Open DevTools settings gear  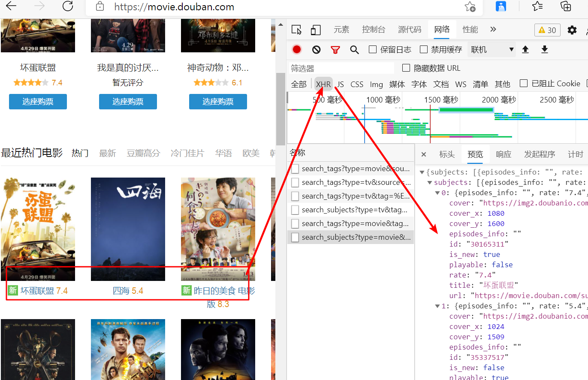(572, 30)
